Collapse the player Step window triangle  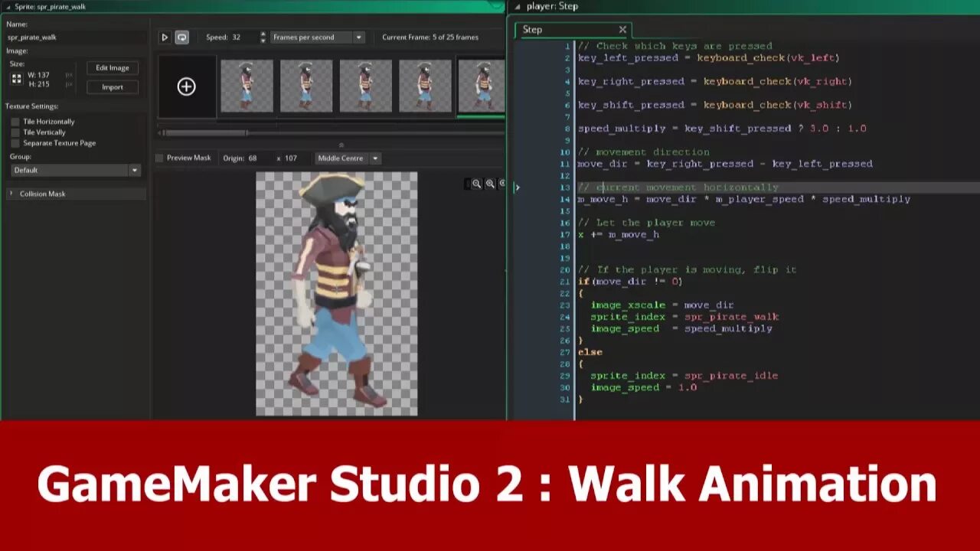pos(517,6)
